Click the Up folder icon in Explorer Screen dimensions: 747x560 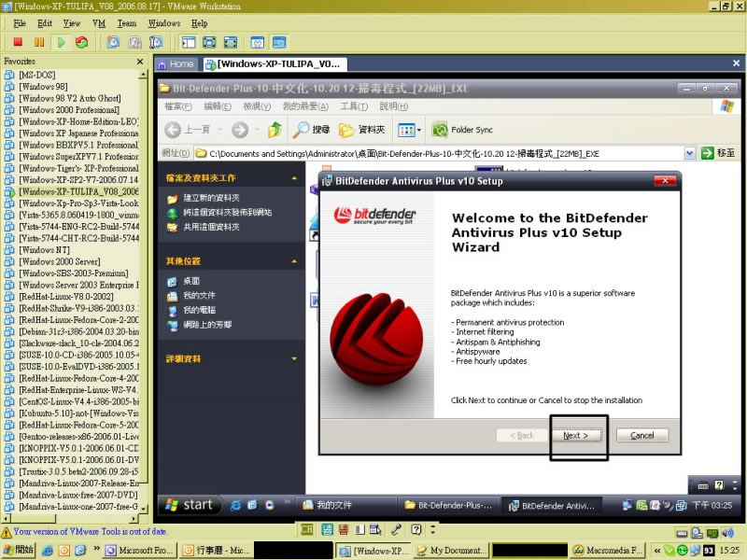click(275, 130)
